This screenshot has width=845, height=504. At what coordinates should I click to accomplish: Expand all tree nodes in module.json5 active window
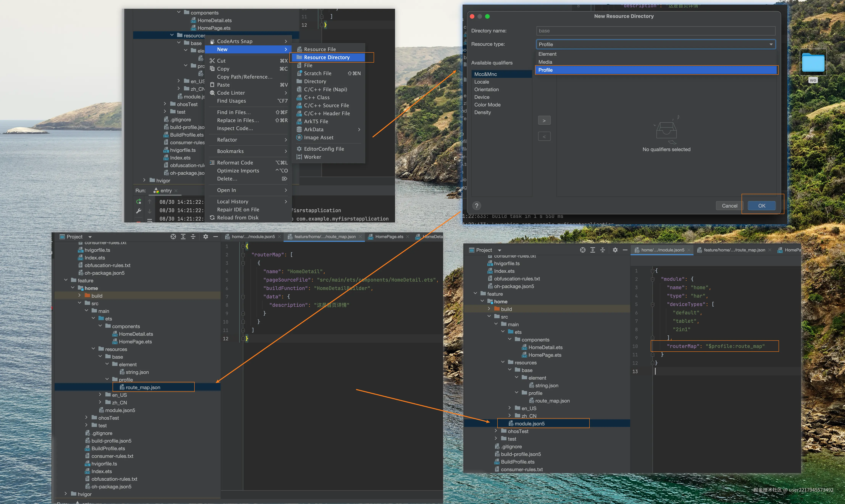click(x=593, y=250)
